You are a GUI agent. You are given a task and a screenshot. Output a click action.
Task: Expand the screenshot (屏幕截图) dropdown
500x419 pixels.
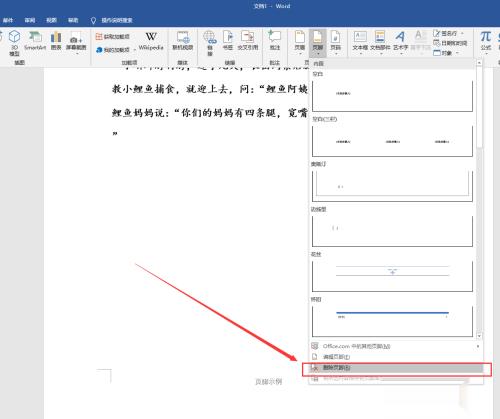pos(76,43)
